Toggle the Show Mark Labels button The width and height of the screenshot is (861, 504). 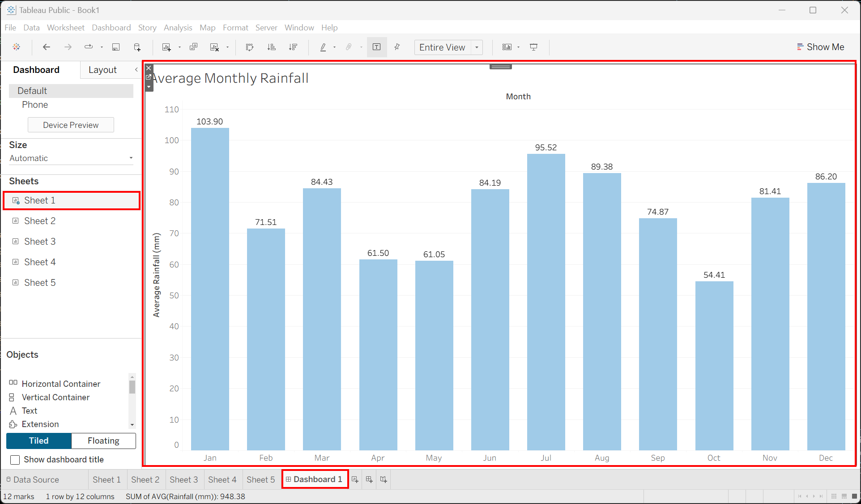tap(377, 47)
